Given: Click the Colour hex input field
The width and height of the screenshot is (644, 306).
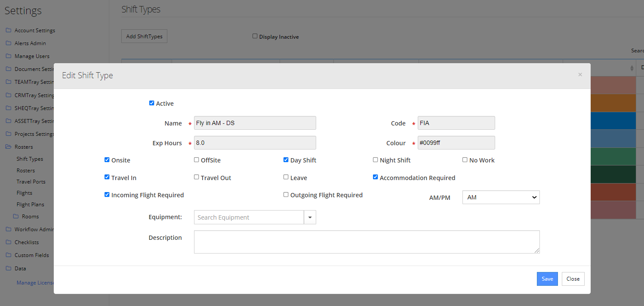Looking at the screenshot, I should (x=456, y=143).
